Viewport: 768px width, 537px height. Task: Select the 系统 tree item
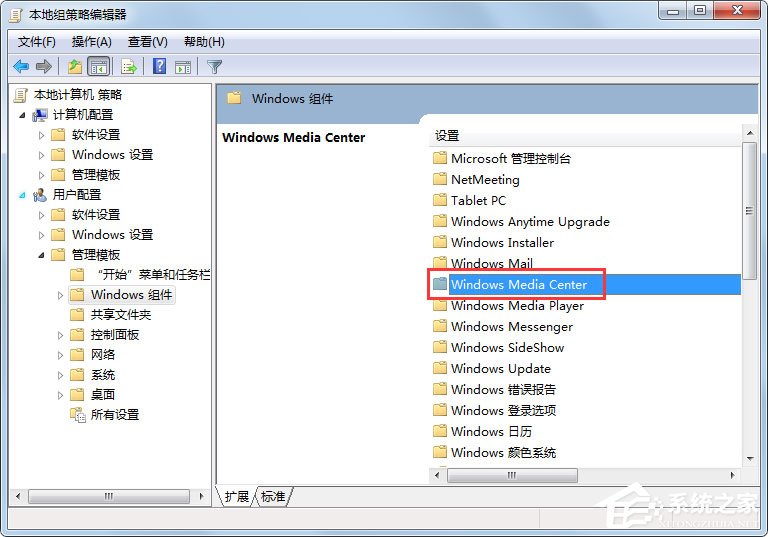tap(103, 375)
